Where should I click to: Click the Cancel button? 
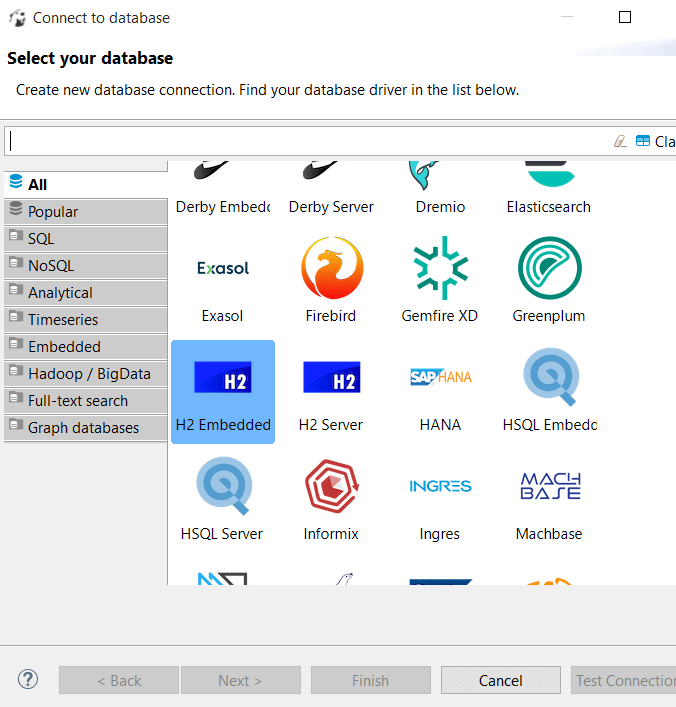tap(501, 680)
